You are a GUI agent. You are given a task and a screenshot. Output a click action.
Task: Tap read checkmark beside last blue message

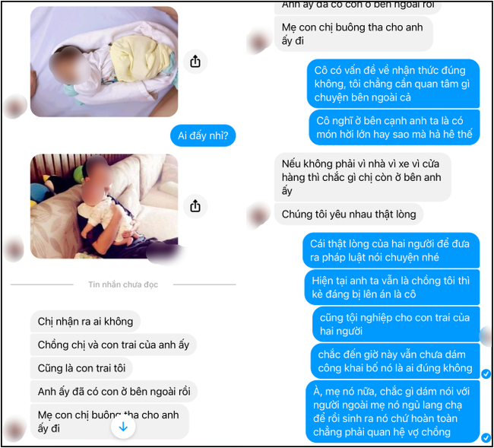point(486,437)
